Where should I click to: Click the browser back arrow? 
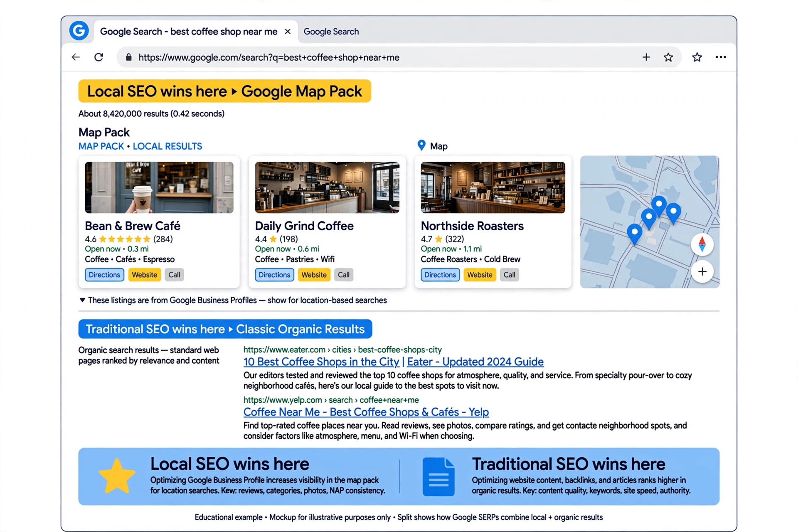(75, 57)
